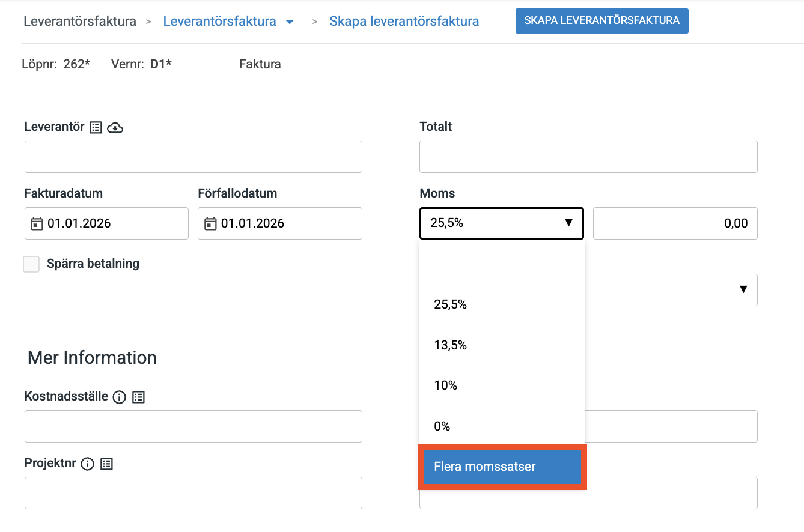
Task: Click the info icon beside Projektnr
Action: [x=87, y=464]
